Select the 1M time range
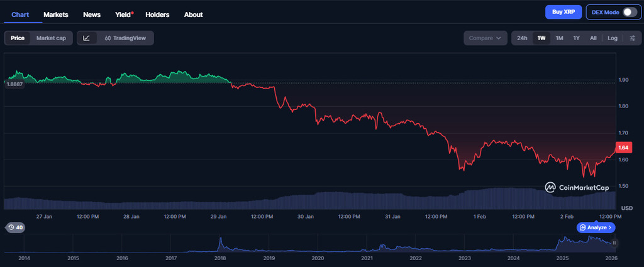This screenshot has height=267, width=644. pos(559,38)
